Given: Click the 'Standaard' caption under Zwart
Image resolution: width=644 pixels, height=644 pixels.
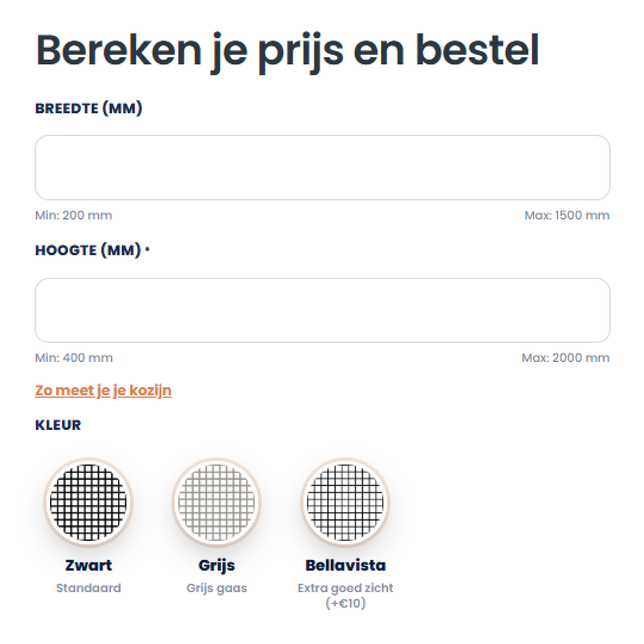Looking at the screenshot, I should pos(88,588).
